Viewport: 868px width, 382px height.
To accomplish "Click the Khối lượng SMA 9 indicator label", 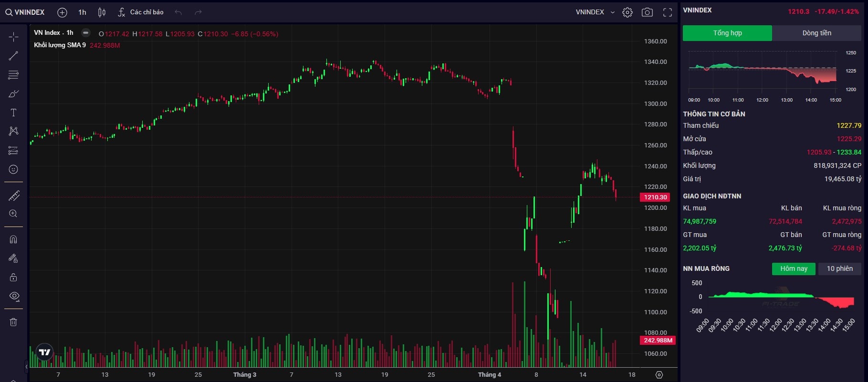I will 60,45.
